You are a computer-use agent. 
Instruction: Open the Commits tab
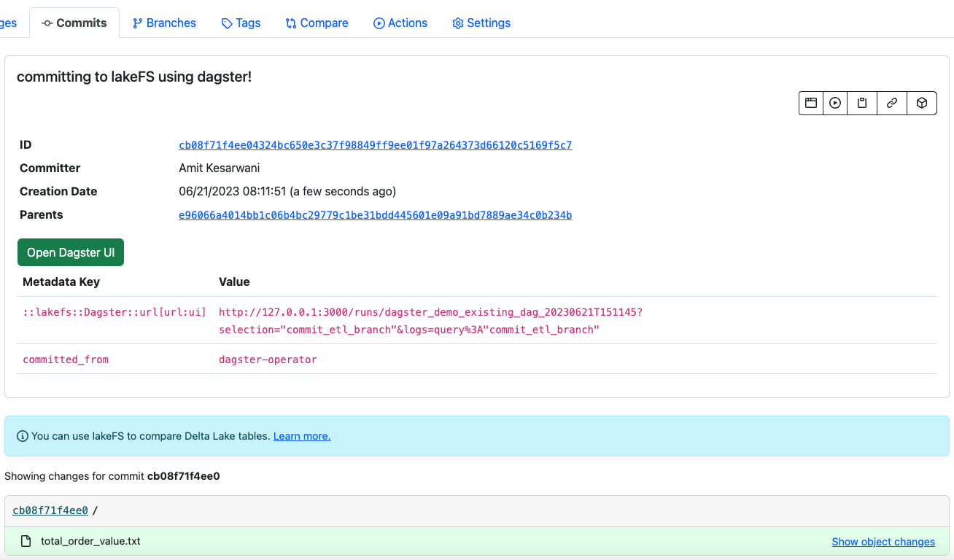click(74, 23)
